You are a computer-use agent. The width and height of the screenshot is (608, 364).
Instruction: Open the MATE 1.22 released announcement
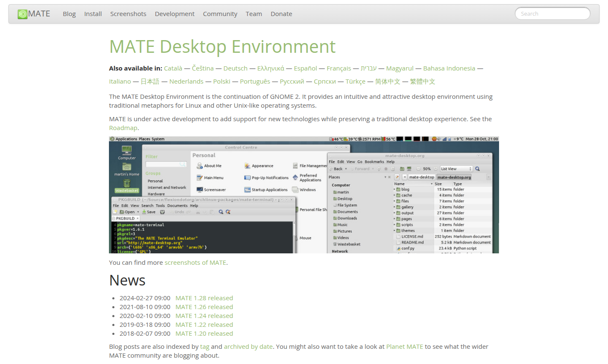tap(204, 325)
